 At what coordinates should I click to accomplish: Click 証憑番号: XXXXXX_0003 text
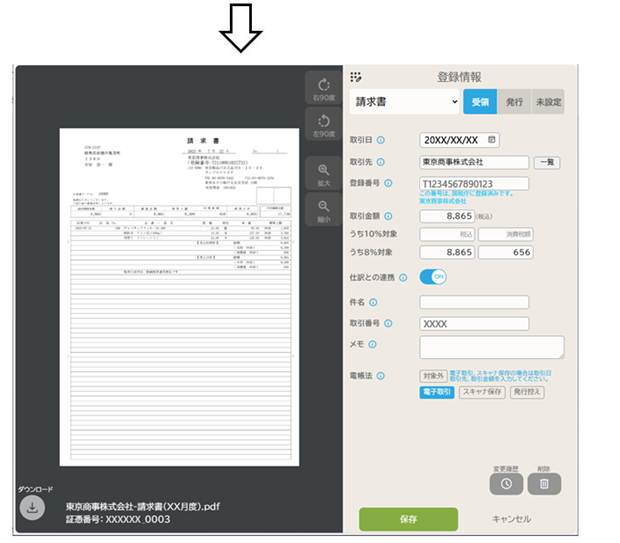(x=118, y=519)
